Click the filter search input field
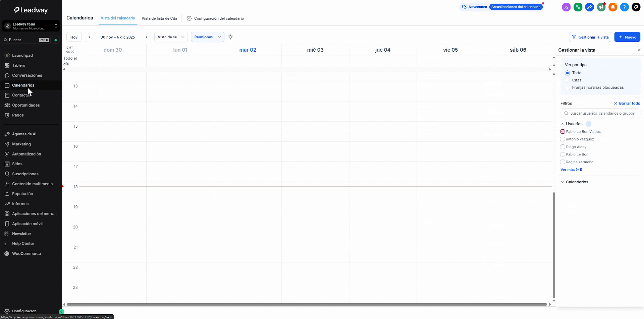Viewport: 644px width, 319px height. 602,114
